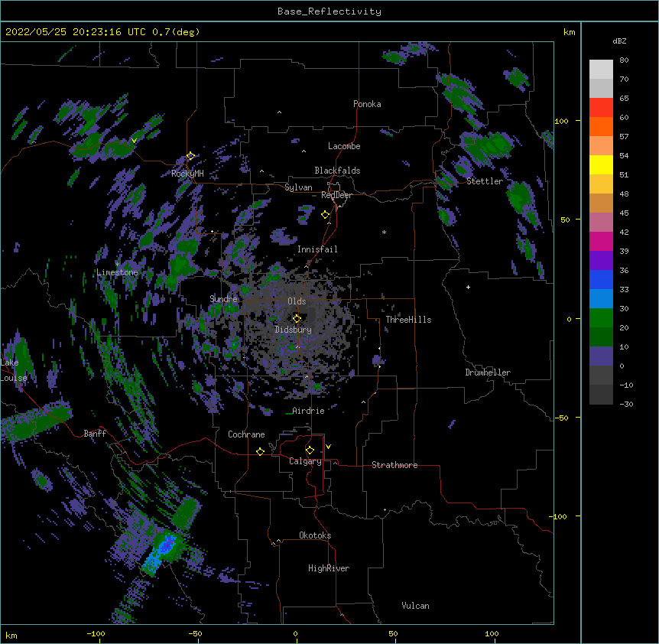Click the Lake Louise label
Viewport: 659px width, 644px height.
[12, 370]
